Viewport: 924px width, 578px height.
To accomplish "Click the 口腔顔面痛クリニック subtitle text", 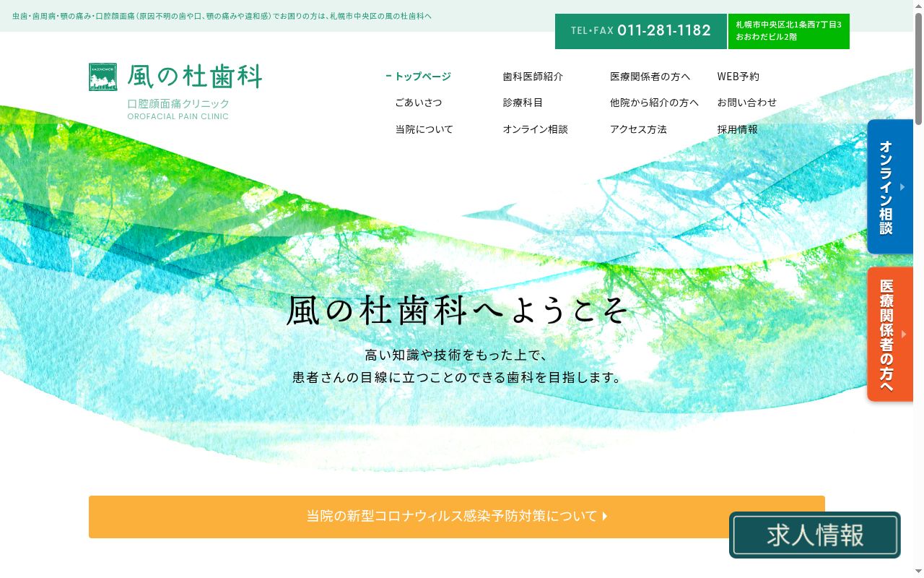I will (178, 103).
